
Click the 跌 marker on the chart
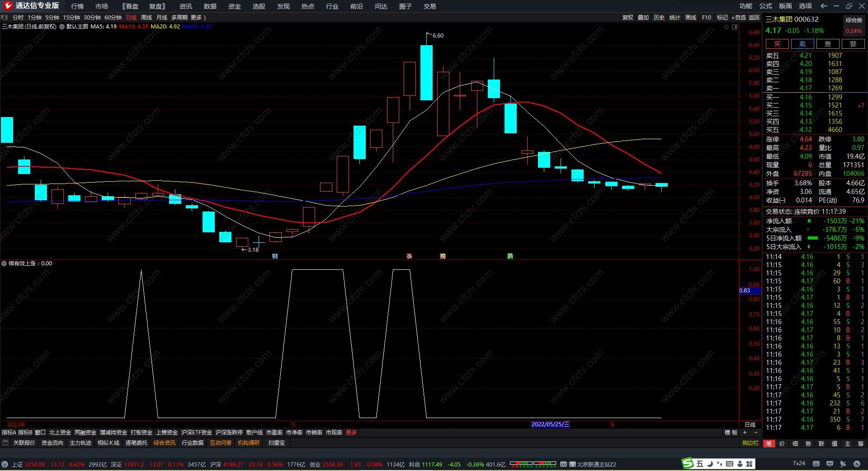(510, 256)
